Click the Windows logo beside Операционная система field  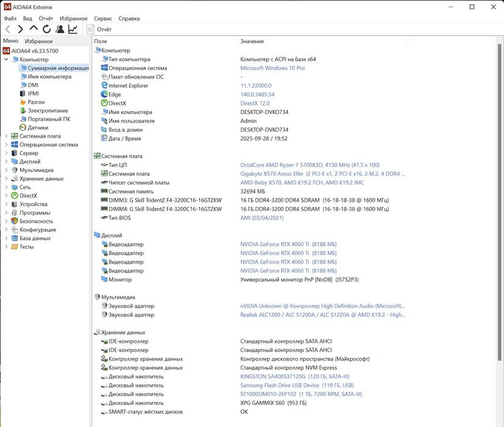pos(104,68)
